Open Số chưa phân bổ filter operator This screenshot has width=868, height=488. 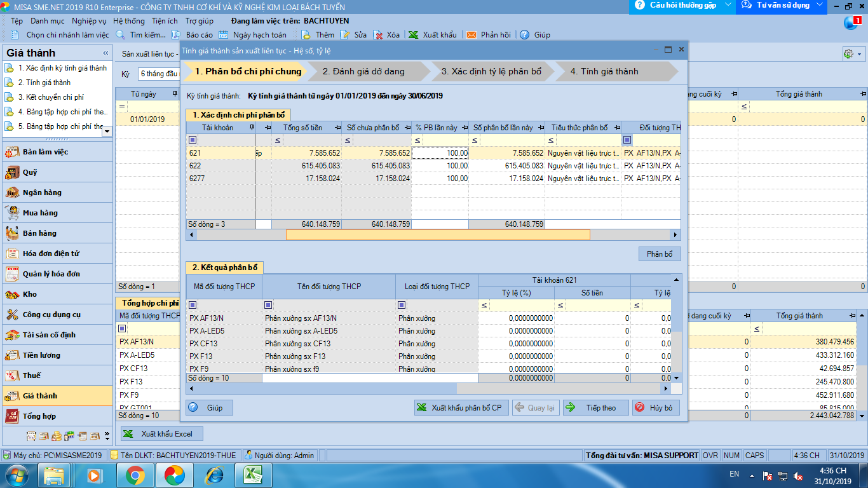click(x=348, y=140)
